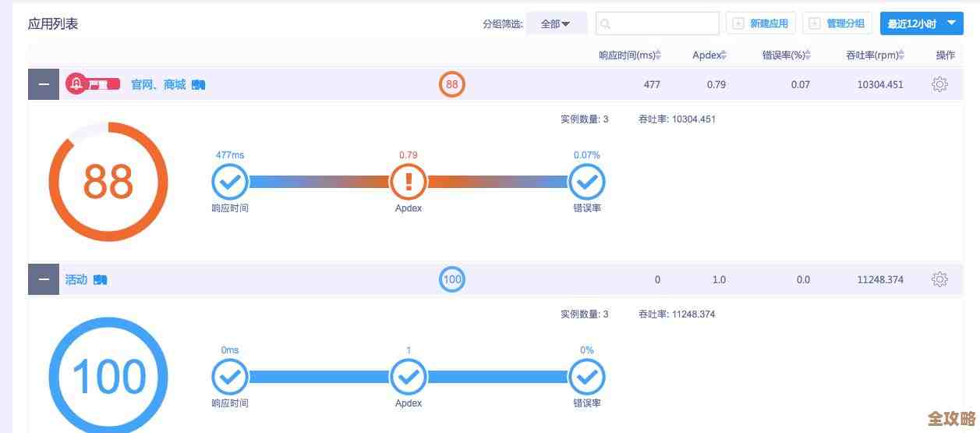Click 吞吐率: 10304.451 detail text

click(x=677, y=119)
